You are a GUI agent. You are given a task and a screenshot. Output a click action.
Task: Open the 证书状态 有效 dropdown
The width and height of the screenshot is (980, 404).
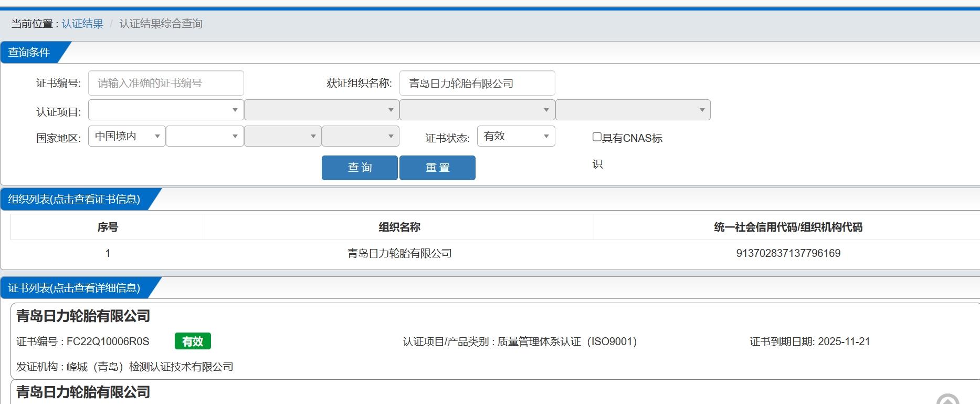[x=516, y=136]
